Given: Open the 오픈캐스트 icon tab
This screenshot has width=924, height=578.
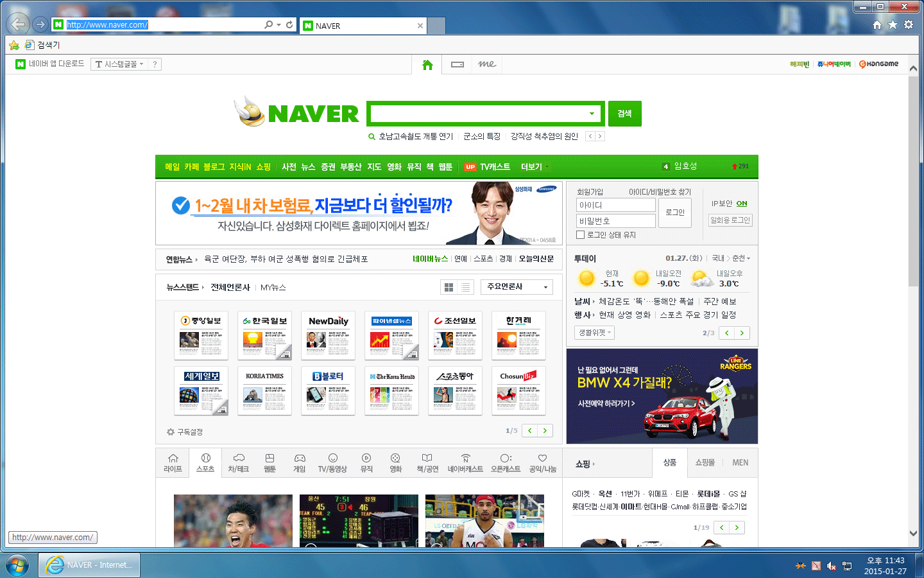Looking at the screenshot, I should coord(506,463).
